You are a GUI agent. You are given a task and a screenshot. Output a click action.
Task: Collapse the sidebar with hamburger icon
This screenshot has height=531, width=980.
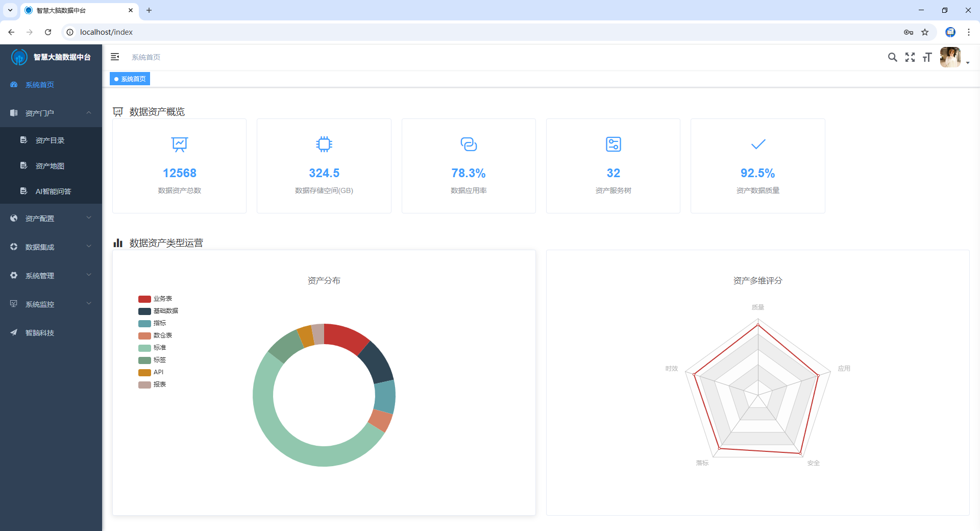coord(115,57)
